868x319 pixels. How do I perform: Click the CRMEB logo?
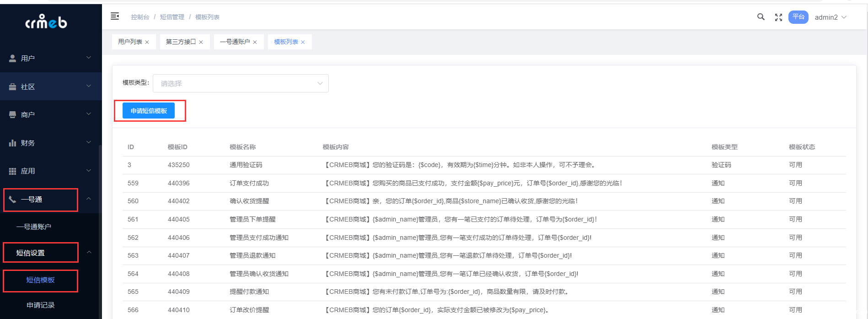pyautogui.click(x=46, y=22)
